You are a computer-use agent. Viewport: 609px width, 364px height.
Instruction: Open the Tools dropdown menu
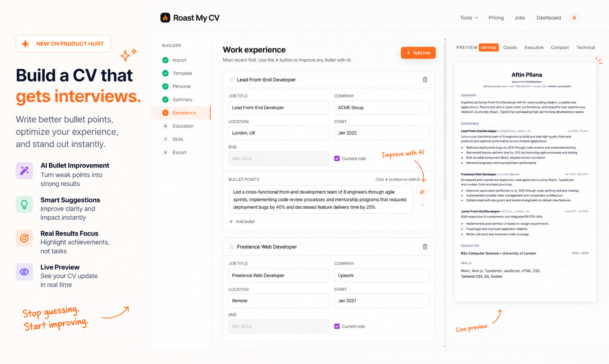pos(469,18)
